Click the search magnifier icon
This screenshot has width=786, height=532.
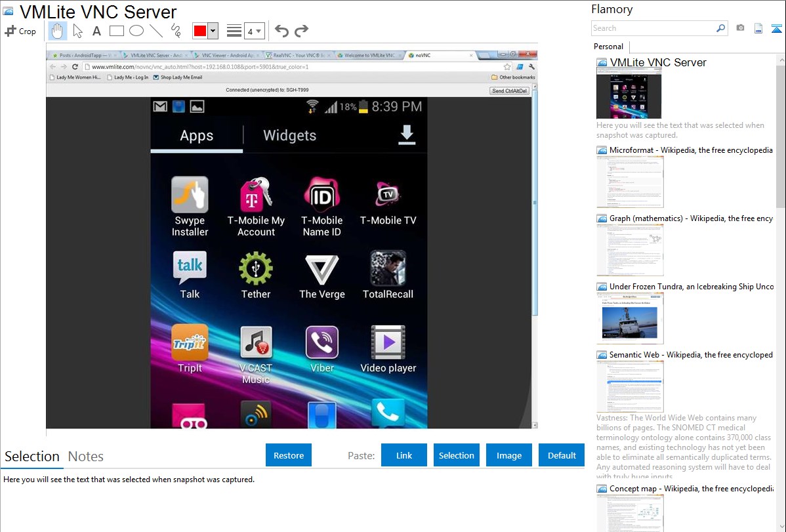pos(721,28)
